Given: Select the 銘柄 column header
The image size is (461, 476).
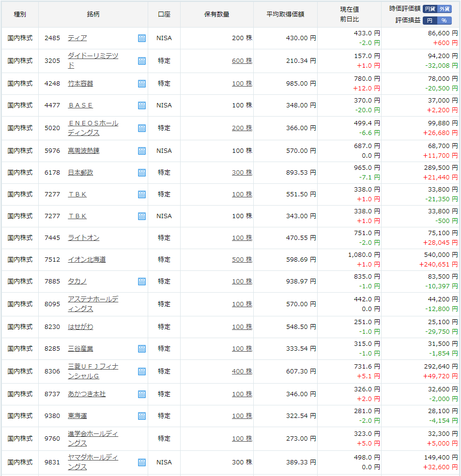Looking at the screenshot, I should pyautogui.click(x=93, y=14).
